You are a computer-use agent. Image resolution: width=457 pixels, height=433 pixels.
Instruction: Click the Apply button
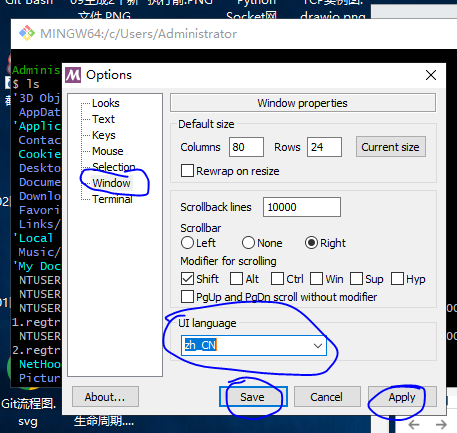click(402, 397)
